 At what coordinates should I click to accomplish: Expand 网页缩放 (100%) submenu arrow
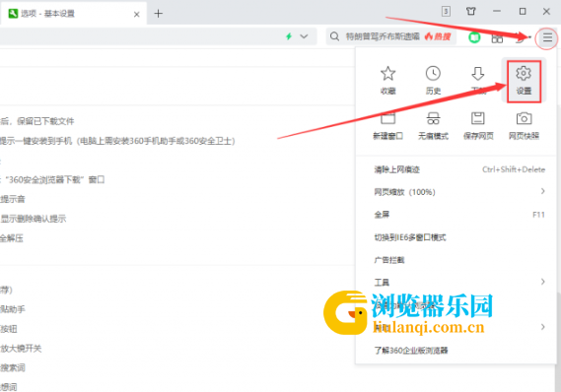click(x=542, y=191)
